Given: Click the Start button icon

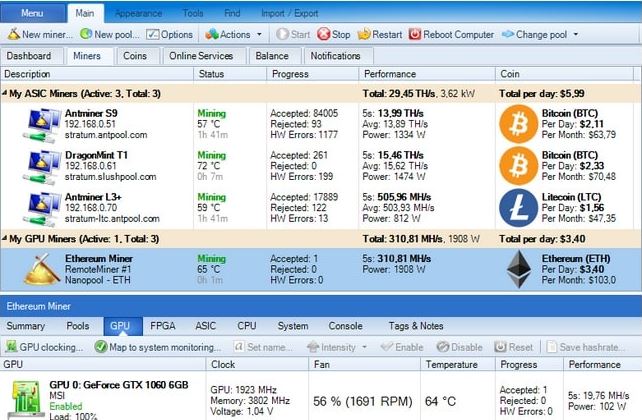Looking at the screenshot, I should tap(283, 34).
